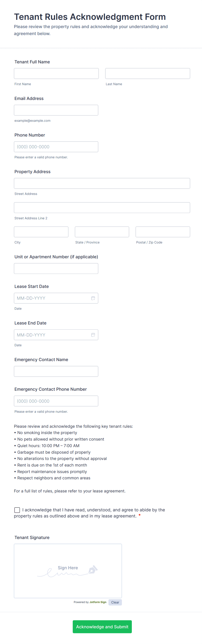202x644 pixels.
Task: Focus the Unit or Apartment Number field
Action: [56, 269]
